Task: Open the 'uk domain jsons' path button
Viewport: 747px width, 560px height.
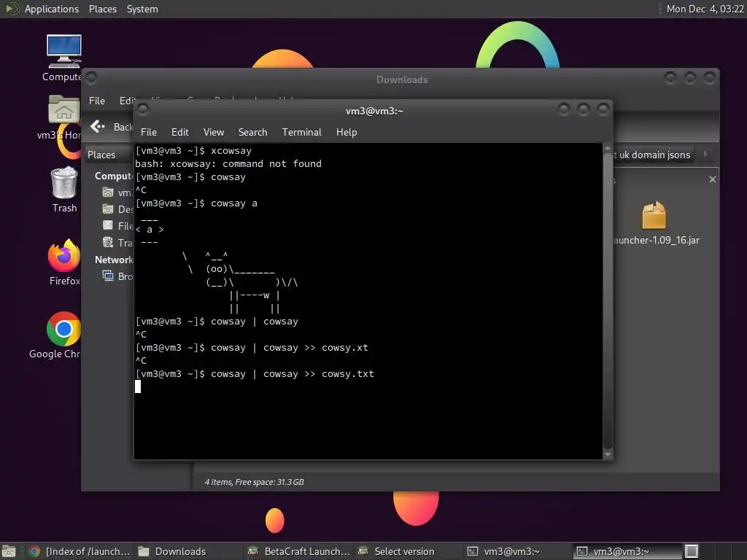Action: tap(654, 155)
